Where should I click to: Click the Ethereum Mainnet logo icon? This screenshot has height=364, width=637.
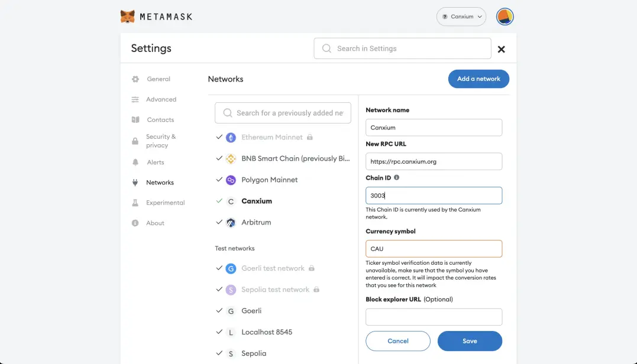click(x=231, y=138)
